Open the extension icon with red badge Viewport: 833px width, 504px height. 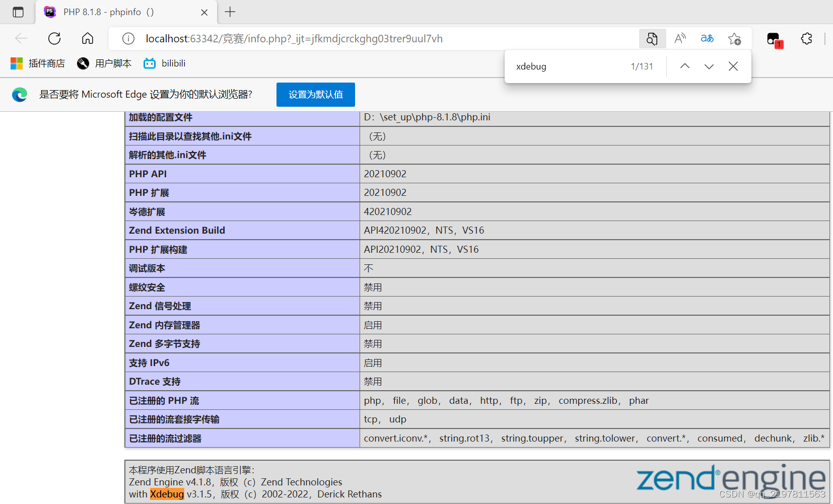pos(774,40)
